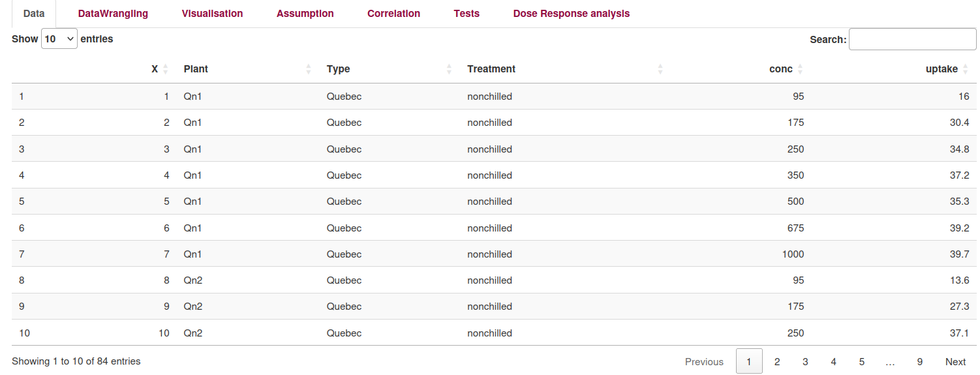
Task: Click the Search input field
Action: 912,39
